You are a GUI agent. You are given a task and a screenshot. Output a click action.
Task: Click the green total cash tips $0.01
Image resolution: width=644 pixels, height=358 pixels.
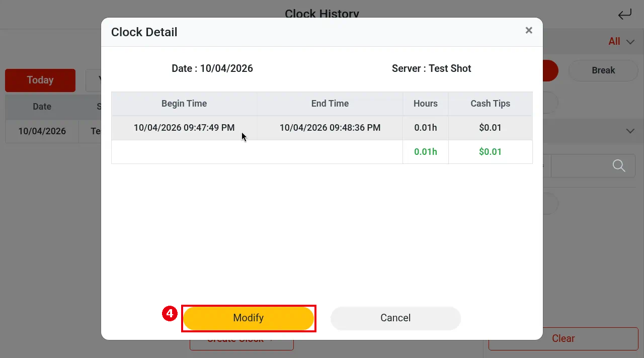coord(491,152)
